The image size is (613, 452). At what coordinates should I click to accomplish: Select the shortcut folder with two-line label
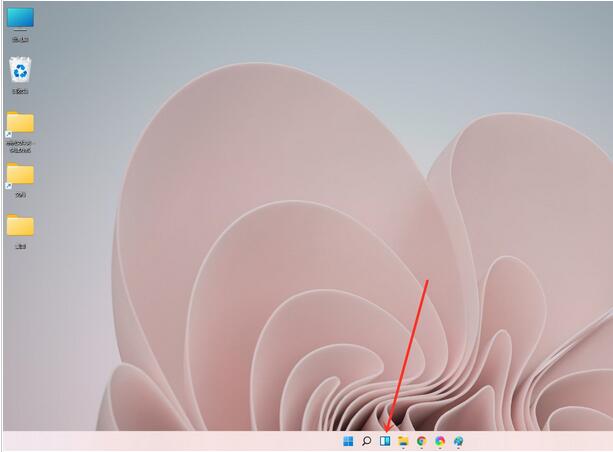[x=20, y=132]
